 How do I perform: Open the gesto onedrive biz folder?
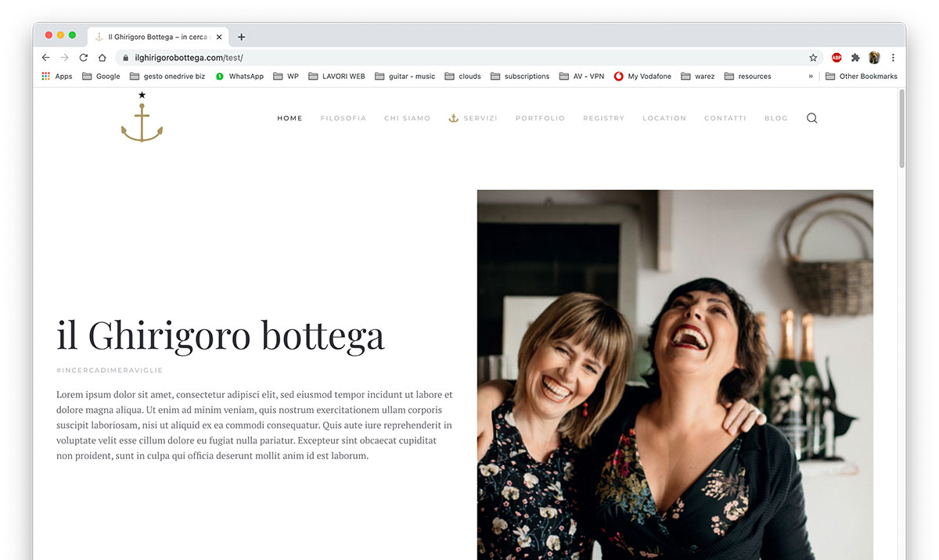pyautogui.click(x=167, y=77)
